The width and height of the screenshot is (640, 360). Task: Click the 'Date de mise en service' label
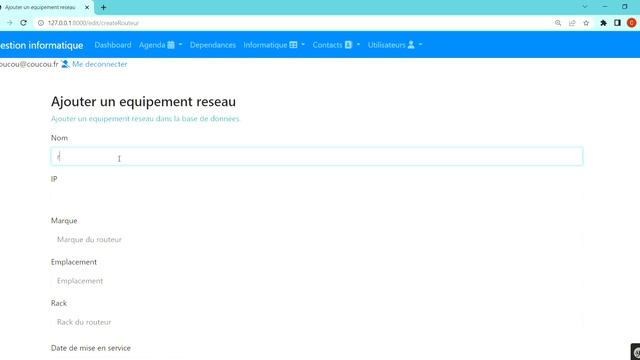pos(91,348)
